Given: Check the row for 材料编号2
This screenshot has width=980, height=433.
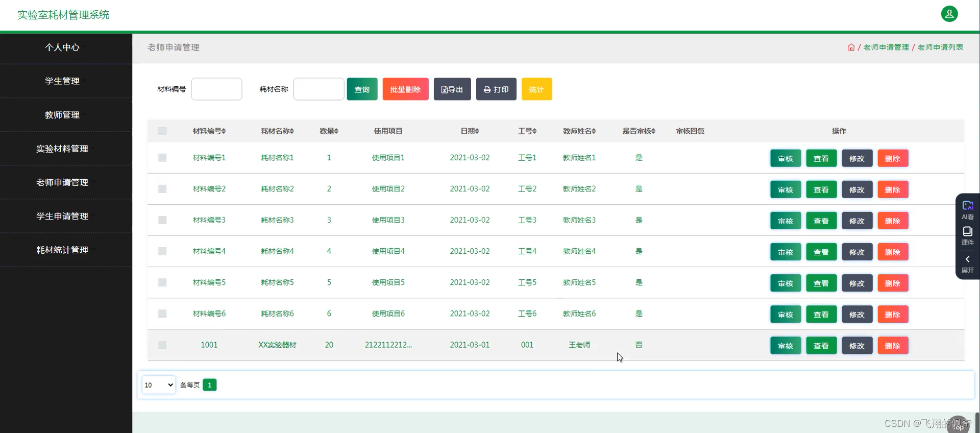Looking at the screenshot, I should click(x=162, y=189).
